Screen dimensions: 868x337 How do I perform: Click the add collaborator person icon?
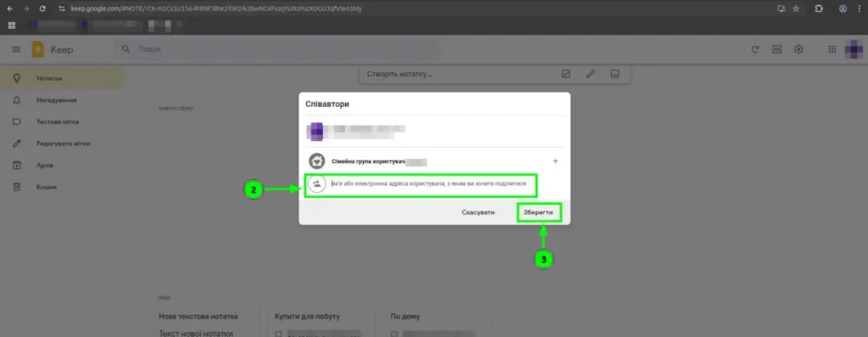coord(317,183)
